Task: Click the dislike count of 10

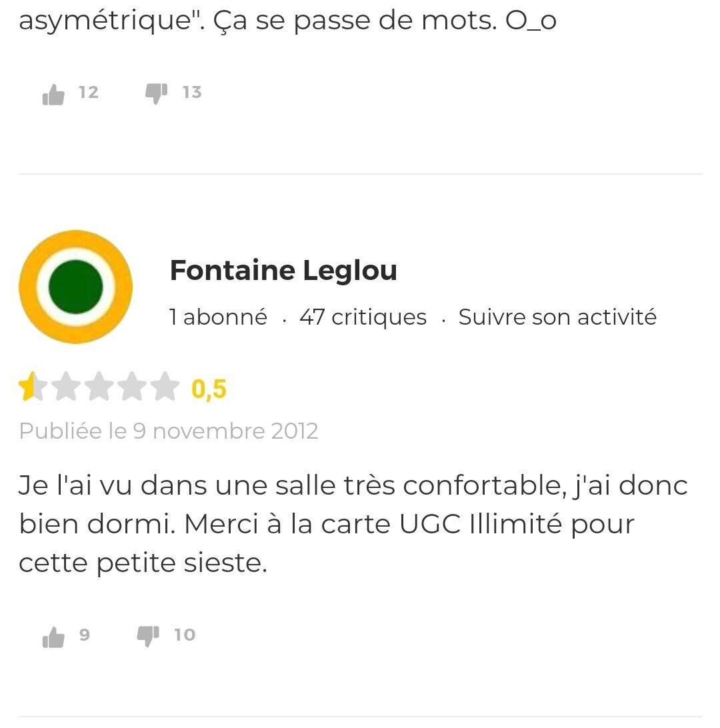Action: 185,635
